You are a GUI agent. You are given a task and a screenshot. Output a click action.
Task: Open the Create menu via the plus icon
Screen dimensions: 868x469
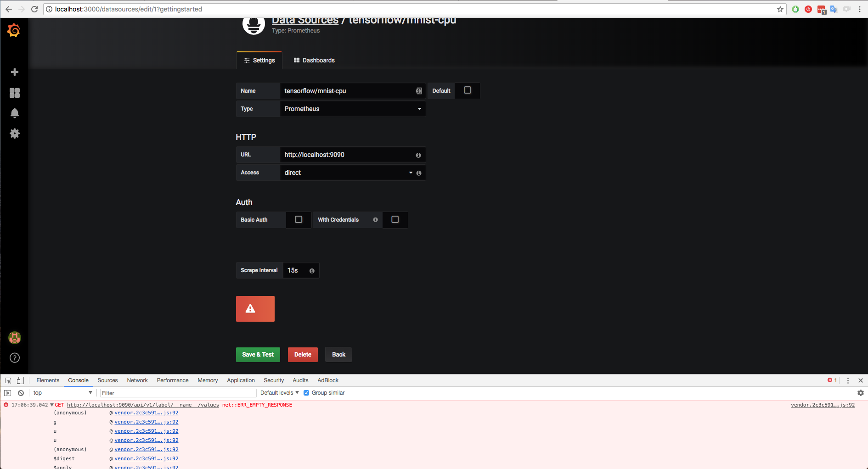(x=14, y=72)
